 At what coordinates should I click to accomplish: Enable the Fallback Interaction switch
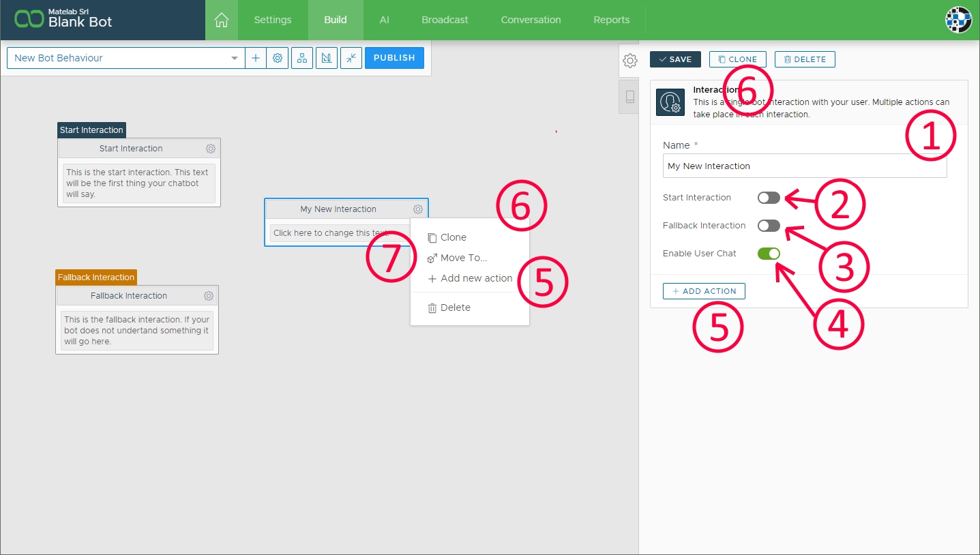tap(769, 226)
